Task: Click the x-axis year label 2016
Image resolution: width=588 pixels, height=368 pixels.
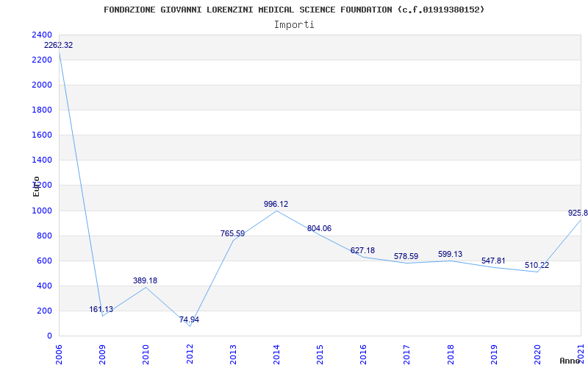Action: (x=363, y=354)
